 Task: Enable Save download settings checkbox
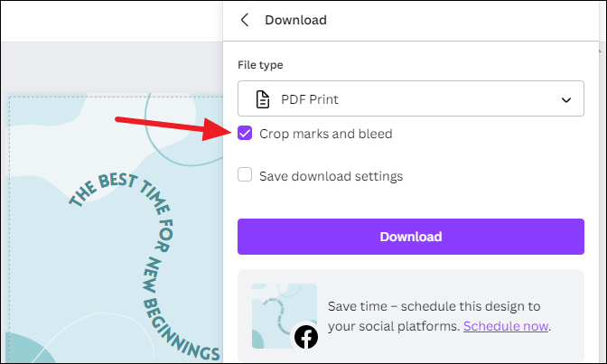pyautogui.click(x=245, y=174)
